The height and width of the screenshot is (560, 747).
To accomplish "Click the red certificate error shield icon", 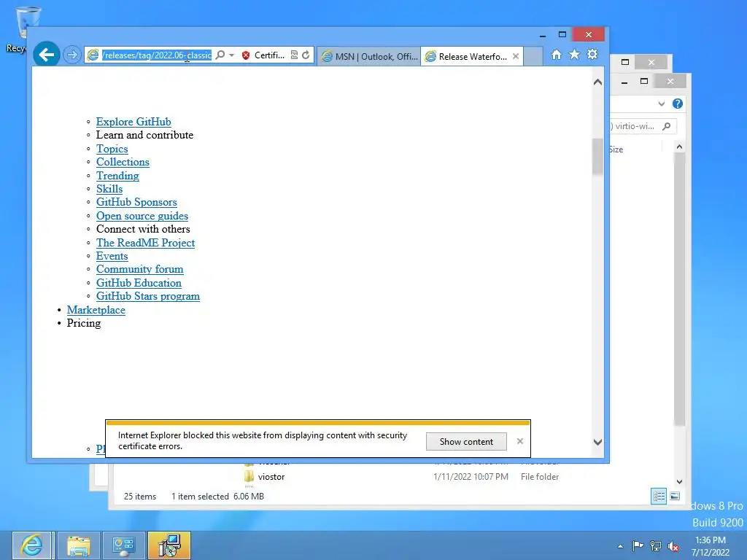I will tap(246, 55).
